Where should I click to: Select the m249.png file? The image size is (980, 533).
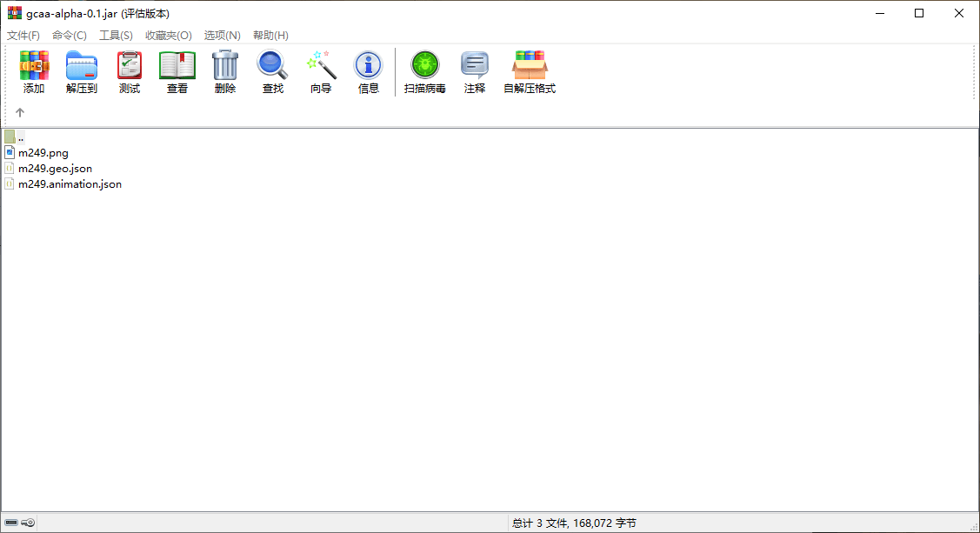43,153
